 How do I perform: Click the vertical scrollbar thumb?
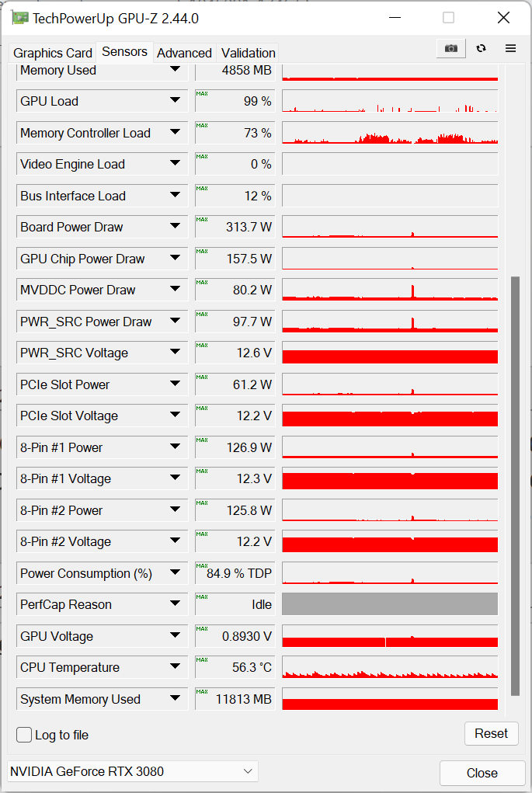coord(515,485)
